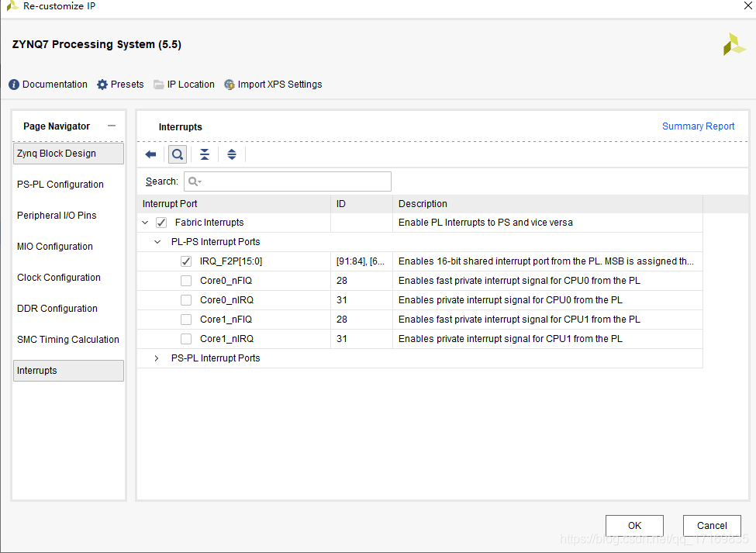Click the IP Location folder icon

[159, 85]
